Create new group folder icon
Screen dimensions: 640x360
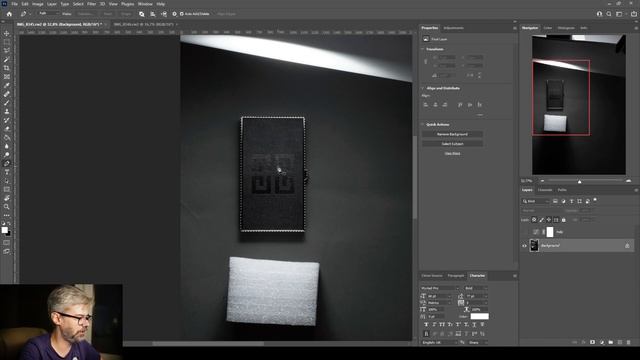pyautogui.click(x=611, y=342)
